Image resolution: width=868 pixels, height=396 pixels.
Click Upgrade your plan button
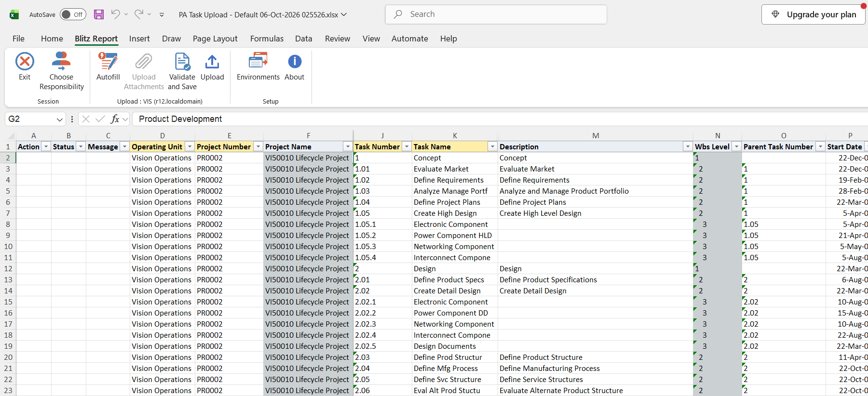click(814, 14)
